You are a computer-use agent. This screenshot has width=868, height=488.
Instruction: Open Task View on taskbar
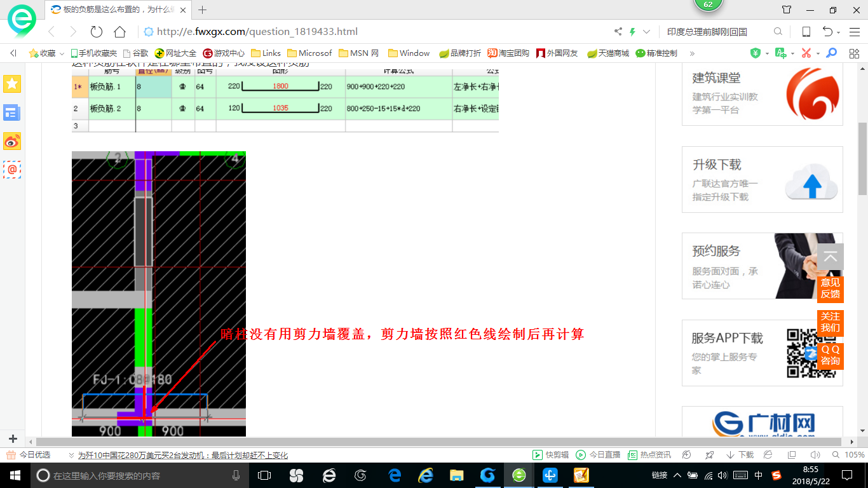point(264,475)
